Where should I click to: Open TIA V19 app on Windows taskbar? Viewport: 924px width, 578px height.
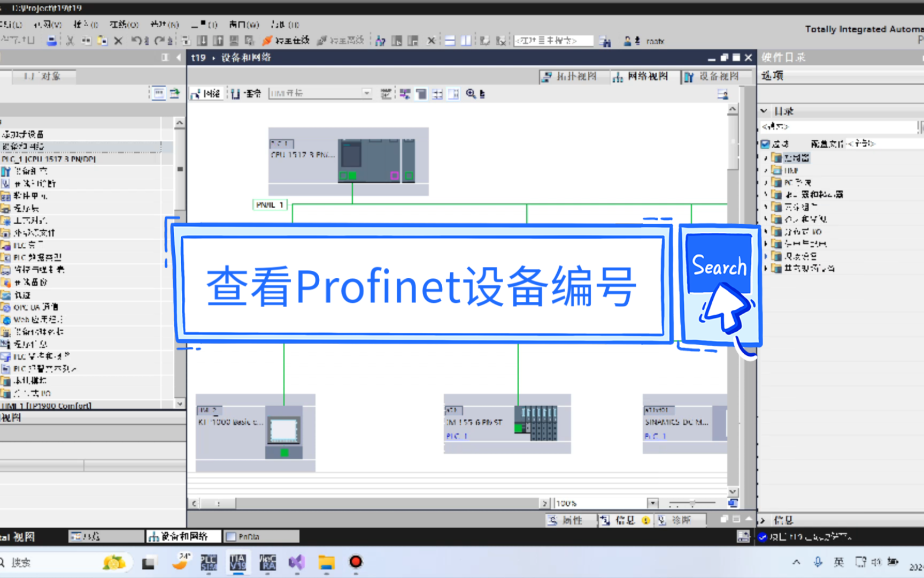pyautogui.click(x=238, y=562)
